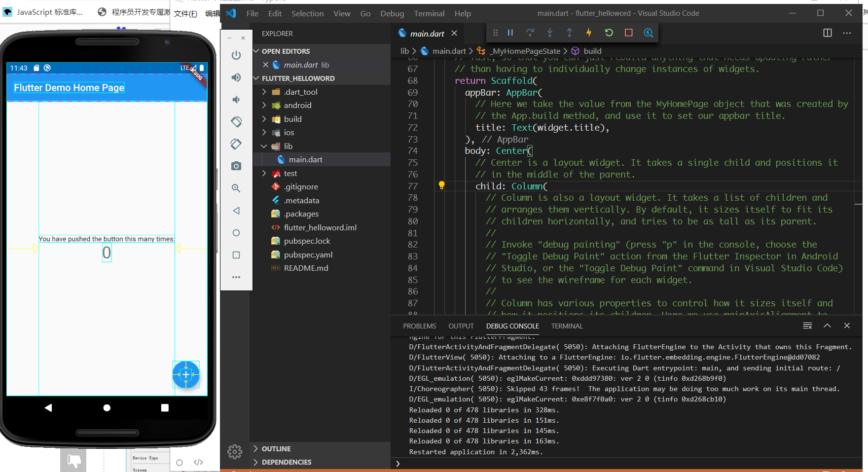
Task: Click emulator sidebar Home circle
Action: [x=236, y=233]
